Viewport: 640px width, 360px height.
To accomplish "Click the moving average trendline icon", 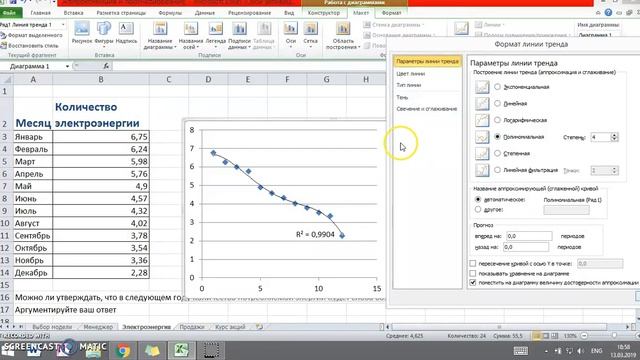I will 482,170.
